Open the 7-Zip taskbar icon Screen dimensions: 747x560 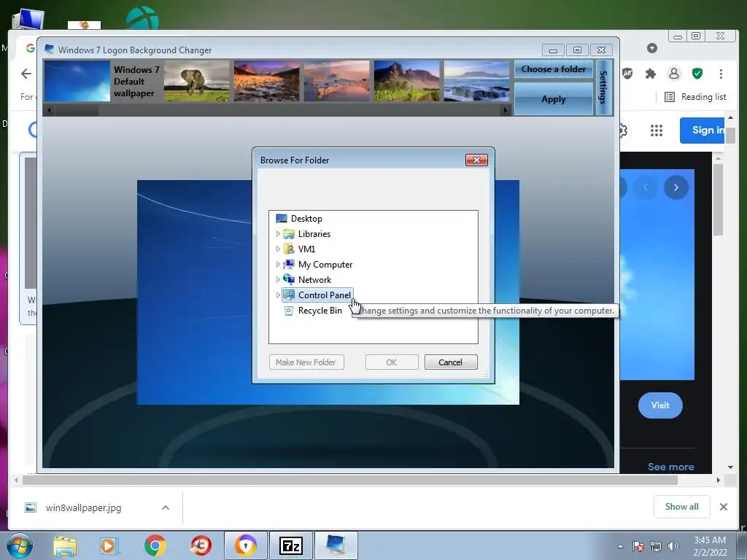(291, 545)
